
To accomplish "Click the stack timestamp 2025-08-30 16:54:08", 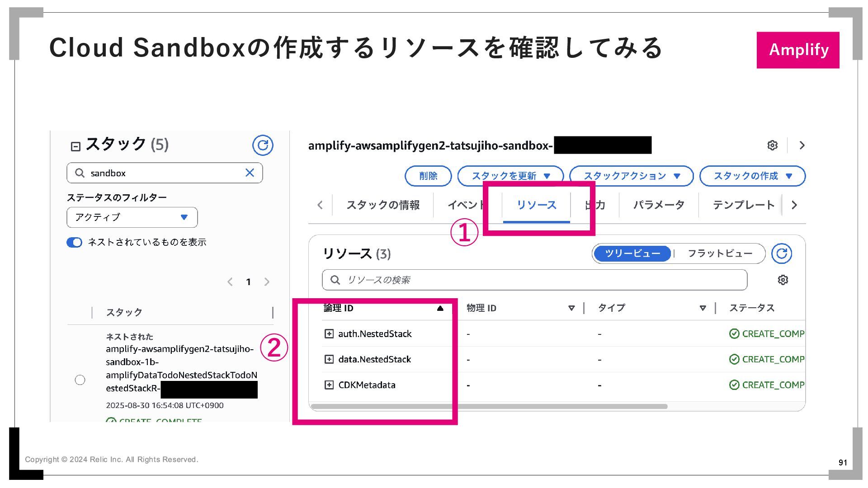I will pyautogui.click(x=165, y=406).
